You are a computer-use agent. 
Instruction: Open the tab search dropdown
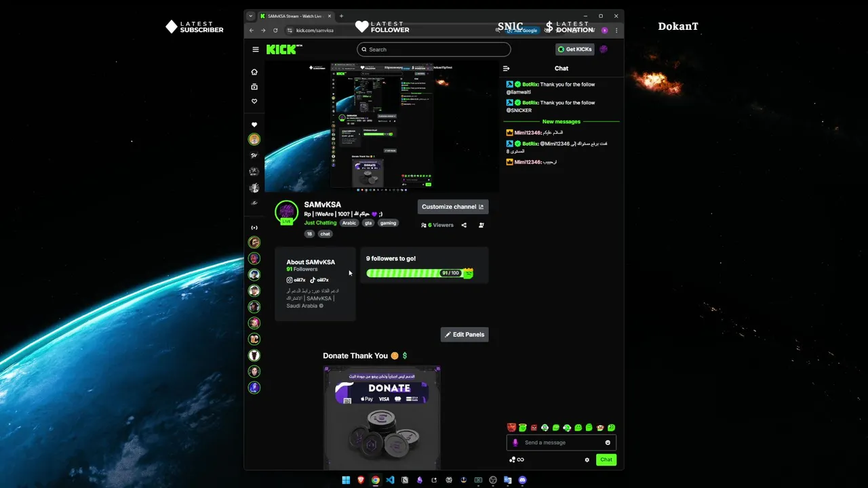pos(250,16)
